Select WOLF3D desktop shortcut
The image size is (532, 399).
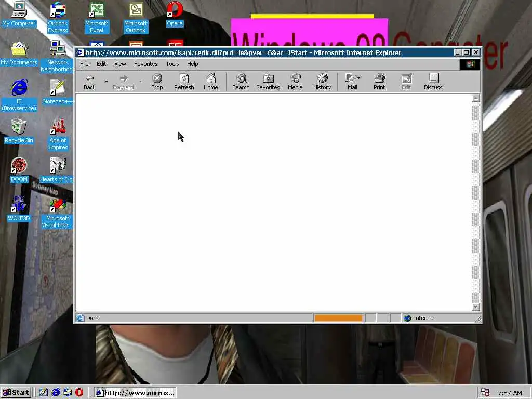click(x=19, y=209)
